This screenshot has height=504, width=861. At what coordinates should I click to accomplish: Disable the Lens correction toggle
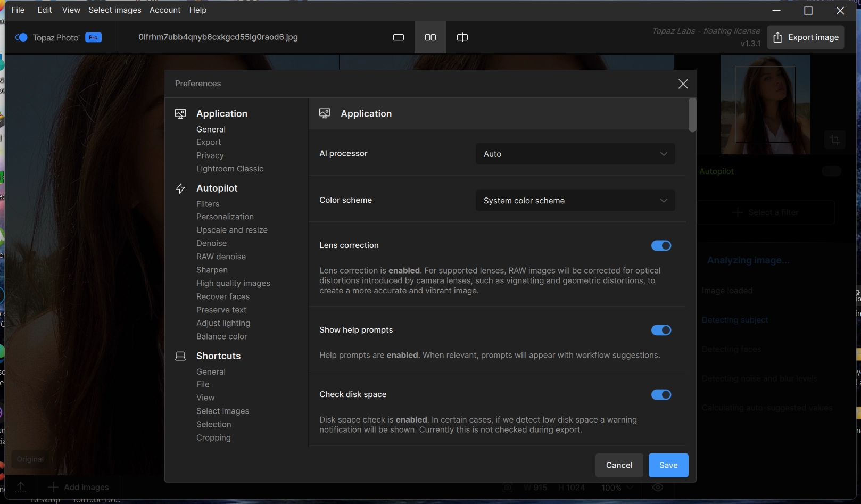[661, 246]
